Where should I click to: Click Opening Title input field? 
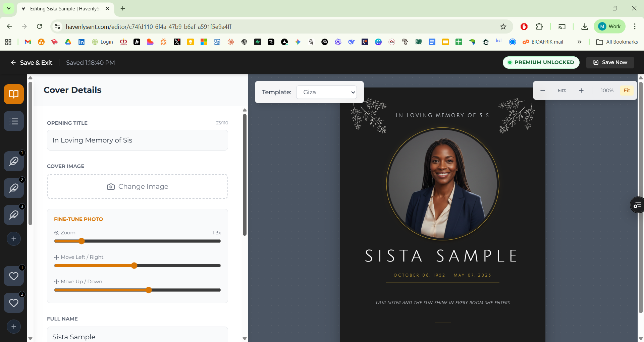click(138, 140)
